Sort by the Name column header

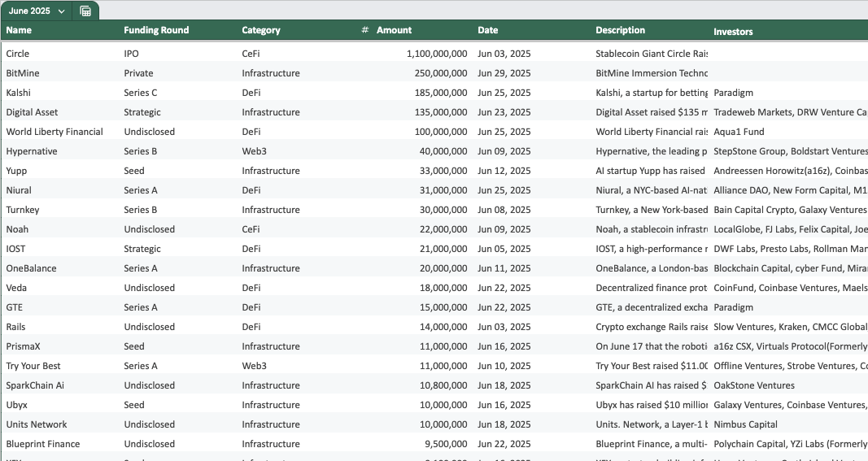[x=19, y=30]
